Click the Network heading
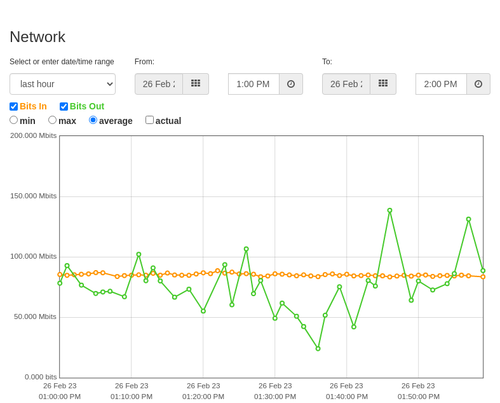Viewport: 500px width, 403px height. coord(37,37)
